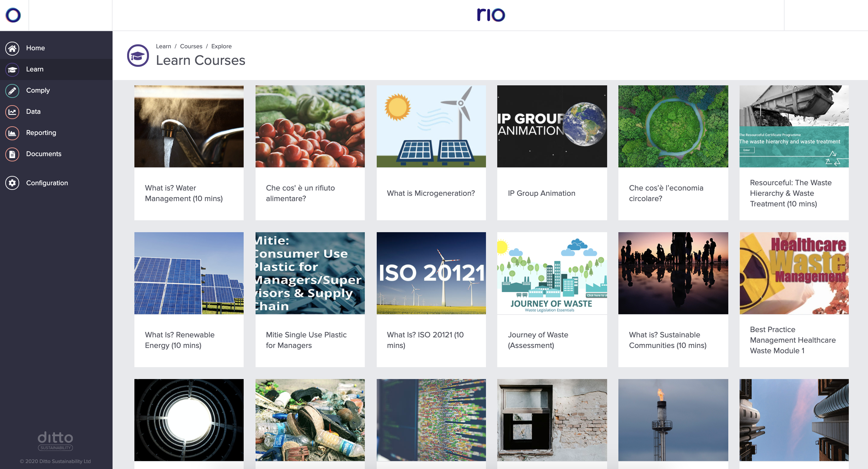Open the vegetables food waste course thumbnail
The image size is (868, 469).
pyautogui.click(x=310, y=127)
